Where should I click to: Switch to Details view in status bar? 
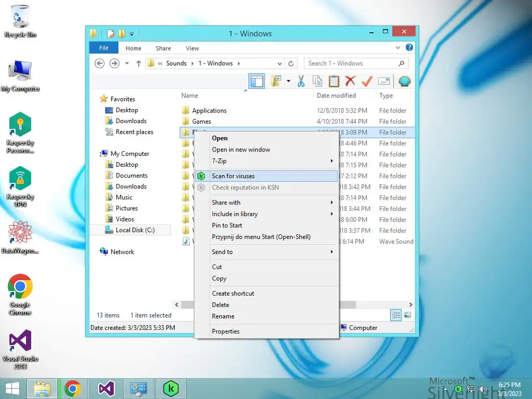(396, 315)
